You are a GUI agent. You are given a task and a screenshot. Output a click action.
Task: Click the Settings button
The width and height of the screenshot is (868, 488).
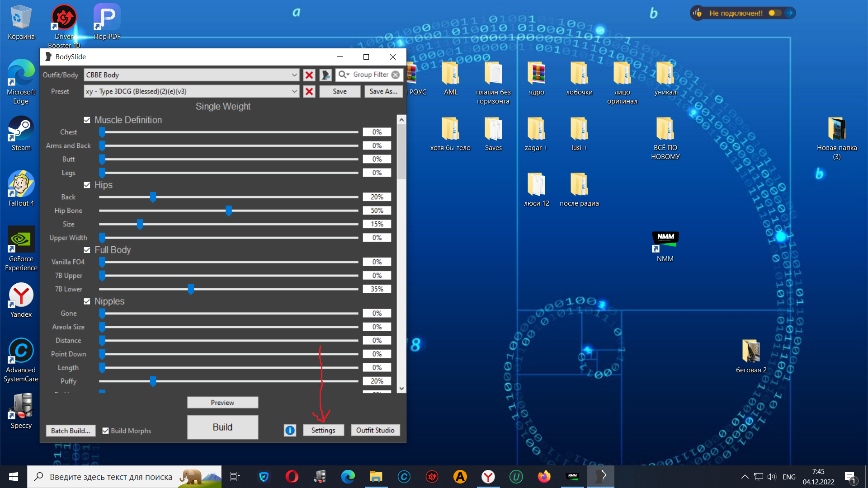point(323,431)
